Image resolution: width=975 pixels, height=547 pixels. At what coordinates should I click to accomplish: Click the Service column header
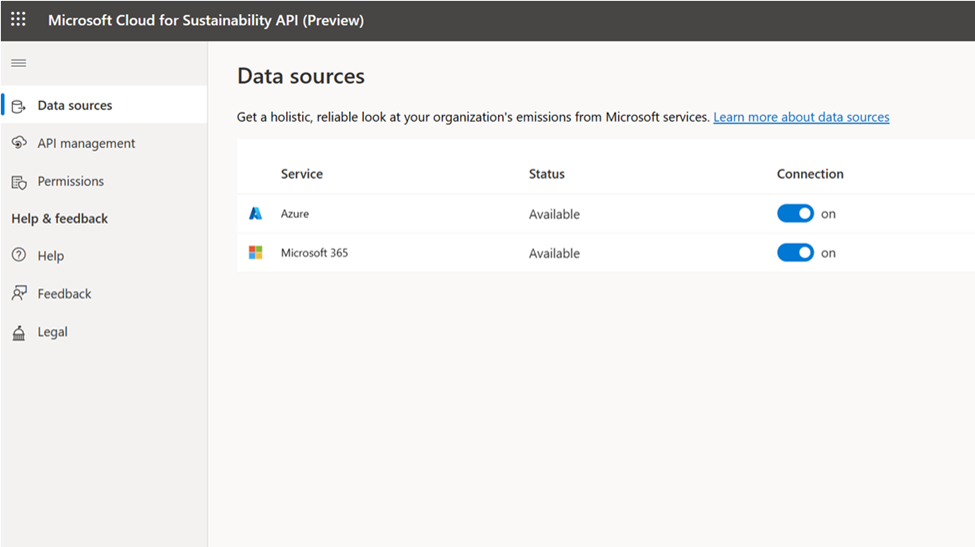pyautogui.click(x=302, y=174)
